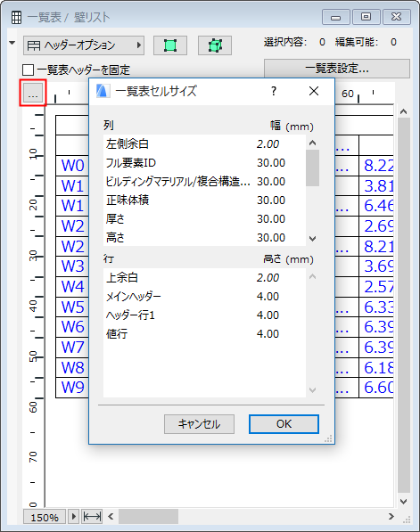
Task: Click value cell 6.33 in schedule
Action: 376,307
